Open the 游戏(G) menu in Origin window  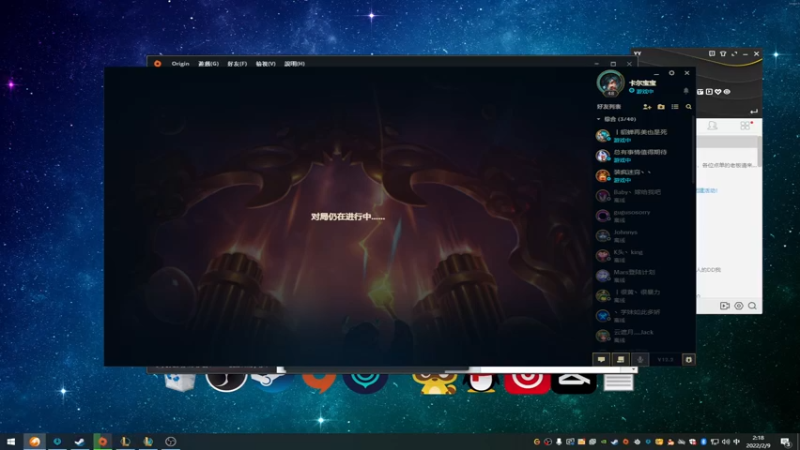[x=208, y=64]
